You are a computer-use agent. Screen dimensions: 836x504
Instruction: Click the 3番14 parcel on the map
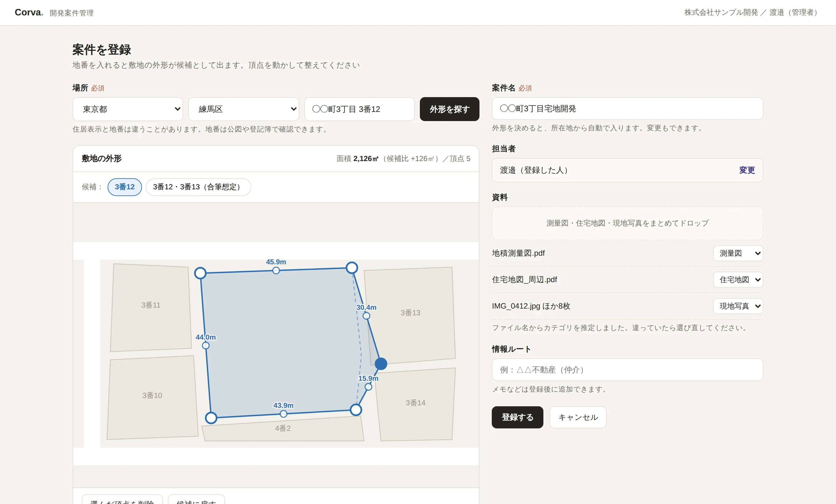pyautogui.click(x=416, y=404)
